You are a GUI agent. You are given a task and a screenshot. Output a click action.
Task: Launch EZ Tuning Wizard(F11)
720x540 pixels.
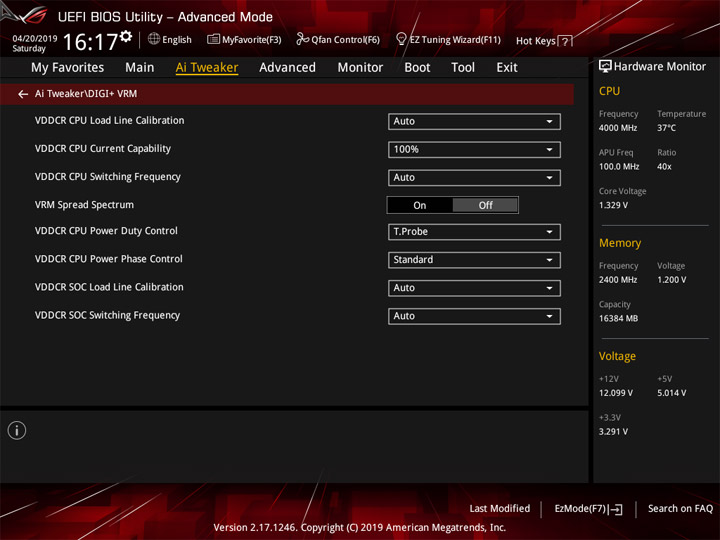point(448,39)
